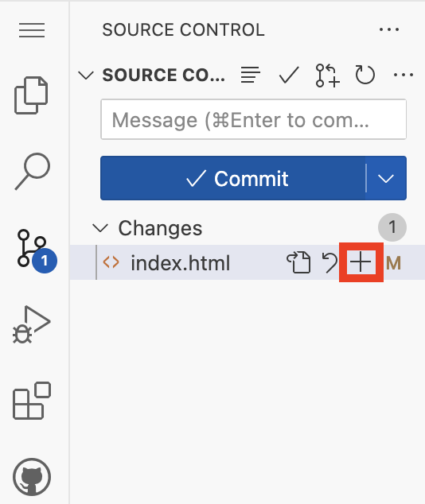Toggle view as tree/list icon

click(x=250, y=75)
